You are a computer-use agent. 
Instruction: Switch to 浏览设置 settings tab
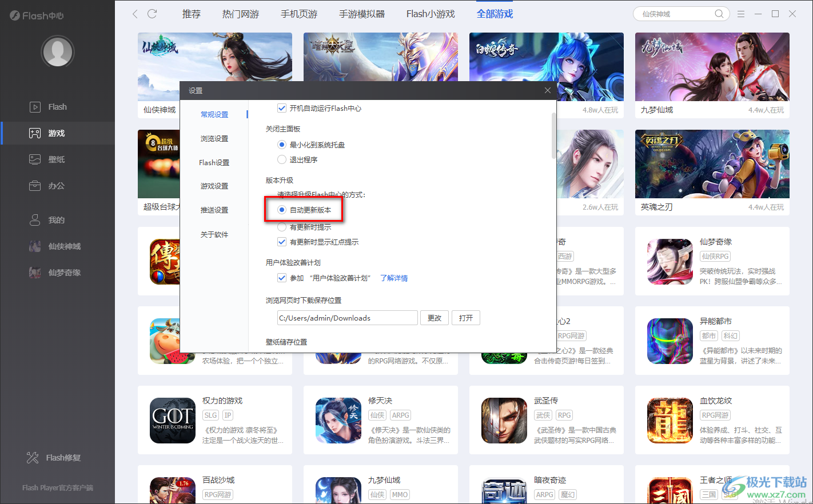coord(214,138)
